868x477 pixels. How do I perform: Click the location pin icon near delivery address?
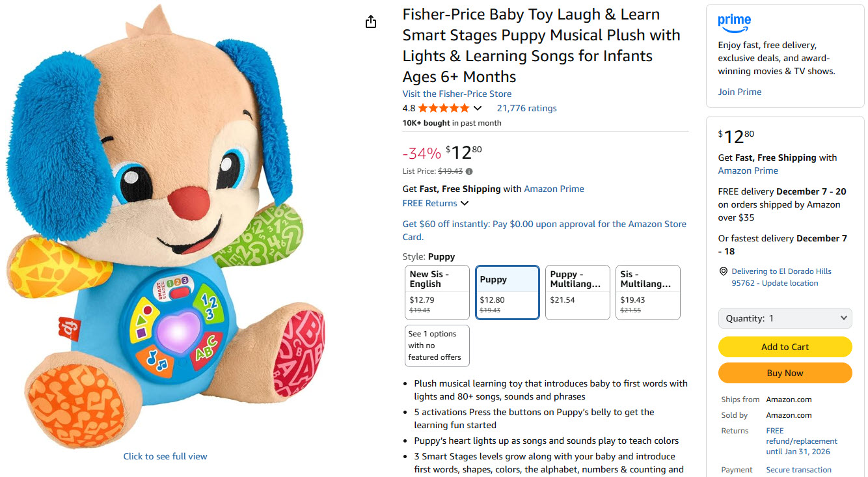[x=723, y=271]
